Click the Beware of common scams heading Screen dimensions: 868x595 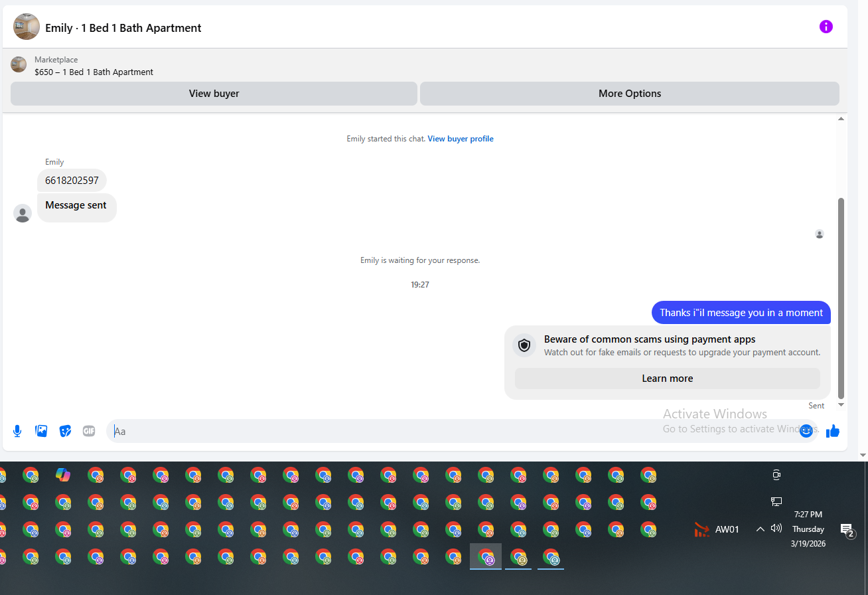(x=650, y=339)
